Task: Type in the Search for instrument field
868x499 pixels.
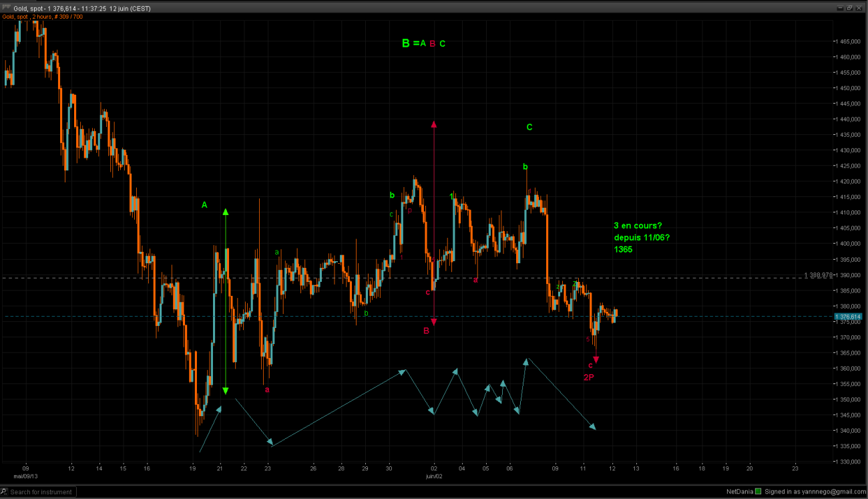Action: point(41,492)
